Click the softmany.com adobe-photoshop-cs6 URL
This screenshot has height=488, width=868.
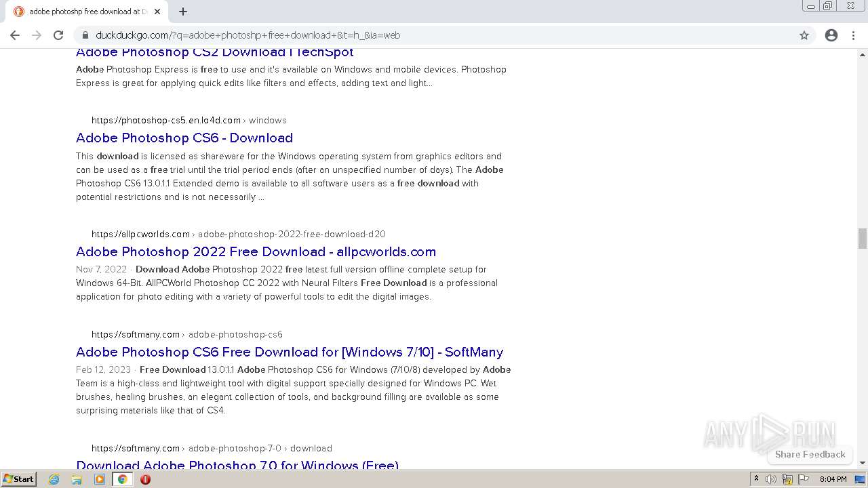pos(187,334)
